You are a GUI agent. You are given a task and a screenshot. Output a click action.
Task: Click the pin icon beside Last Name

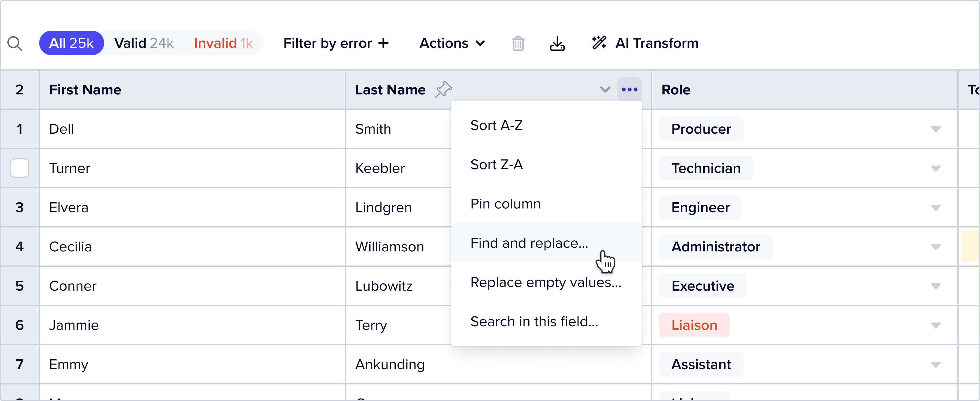[x=443, y=90]
